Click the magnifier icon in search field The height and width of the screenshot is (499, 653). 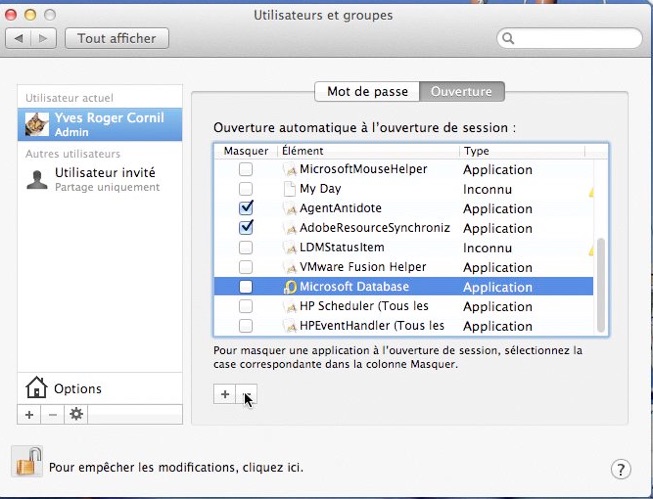click(508, 38)
